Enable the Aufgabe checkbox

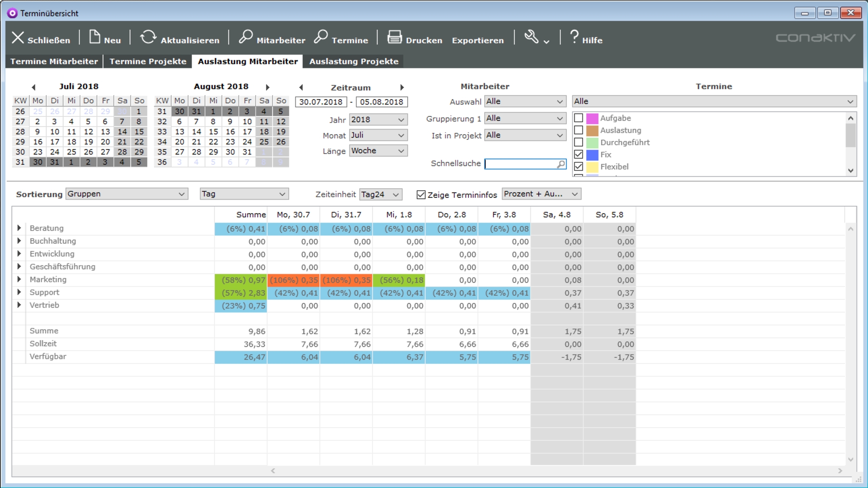pos(579,118)
